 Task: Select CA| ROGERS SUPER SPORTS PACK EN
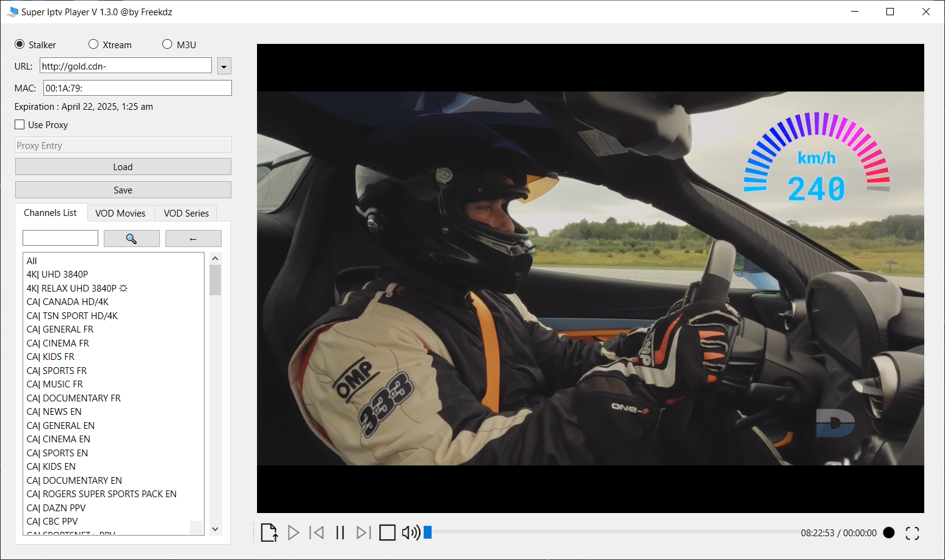click(x=113, y=494)
